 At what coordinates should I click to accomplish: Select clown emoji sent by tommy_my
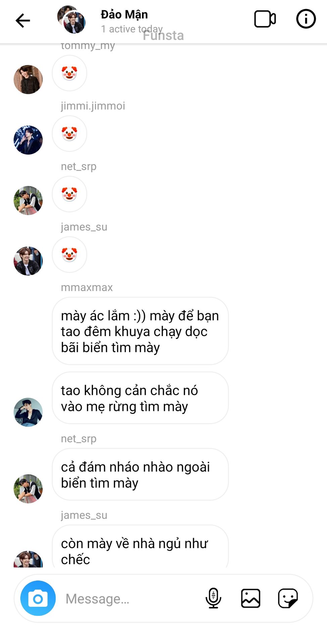click(x=69, y=73)
